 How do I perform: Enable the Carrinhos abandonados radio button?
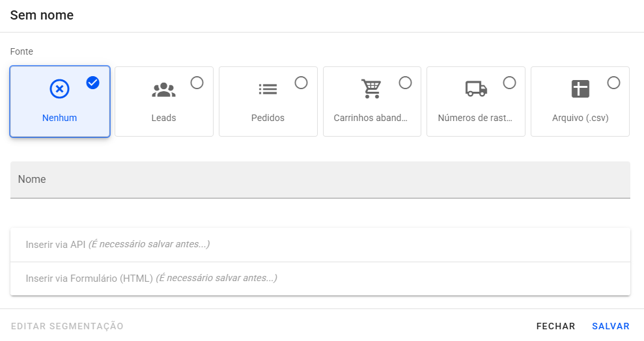(405, 83)
